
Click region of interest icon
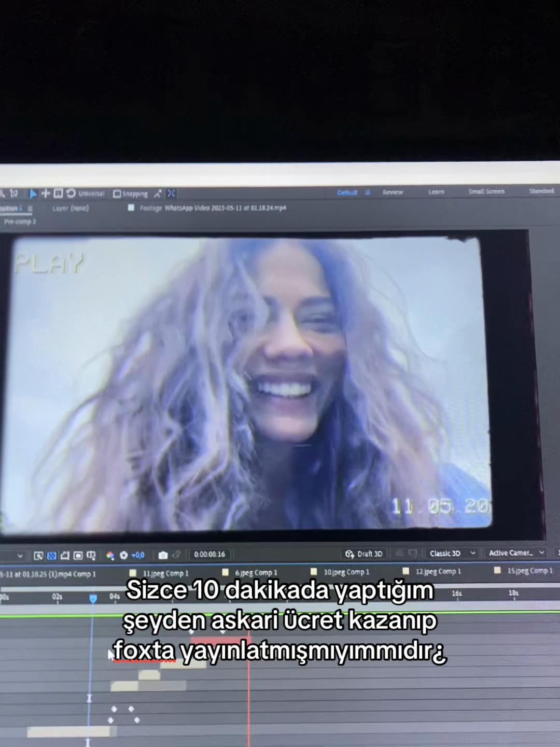(78, 556)
